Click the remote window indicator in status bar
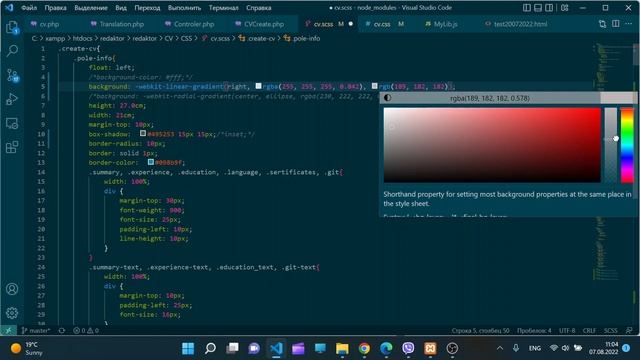The width and height of the screenshot is (640, 360). point(8,330)
